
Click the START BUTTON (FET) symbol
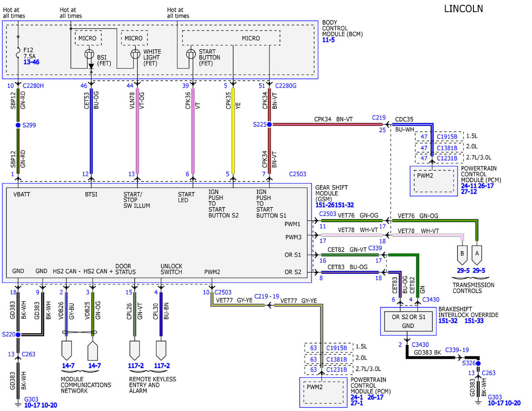[x=192, y=55]
